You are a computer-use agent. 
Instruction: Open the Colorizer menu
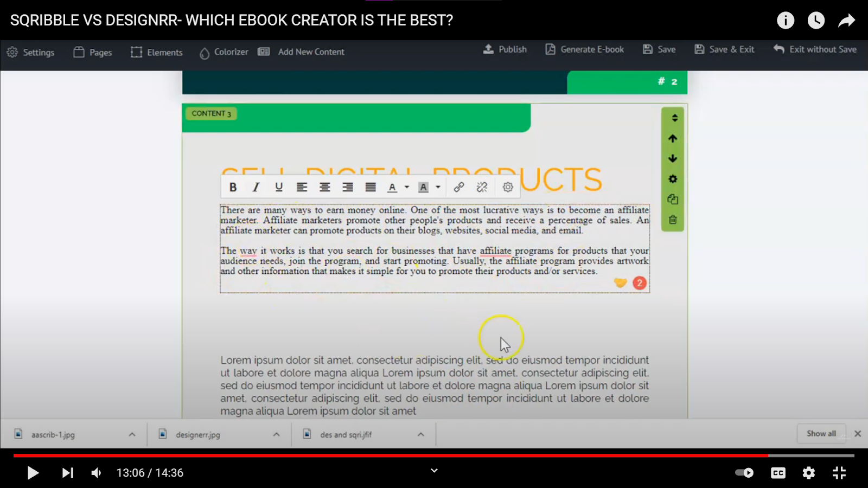pyautogui.click(x=224, y=52)
